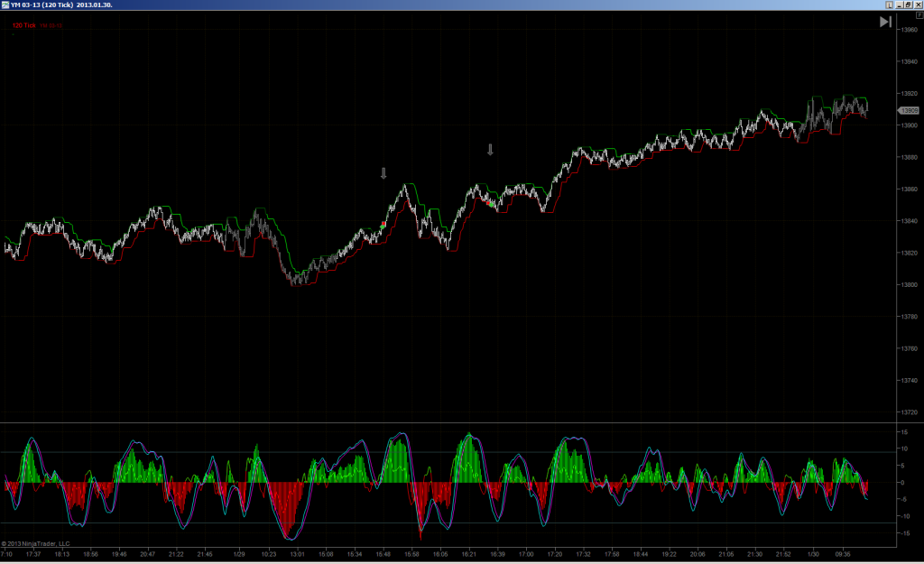Click the 13760 price axis label
Image resolution: width=924 pixels, height=564 pixels.
pyautogui.click(x=910, y=348)
